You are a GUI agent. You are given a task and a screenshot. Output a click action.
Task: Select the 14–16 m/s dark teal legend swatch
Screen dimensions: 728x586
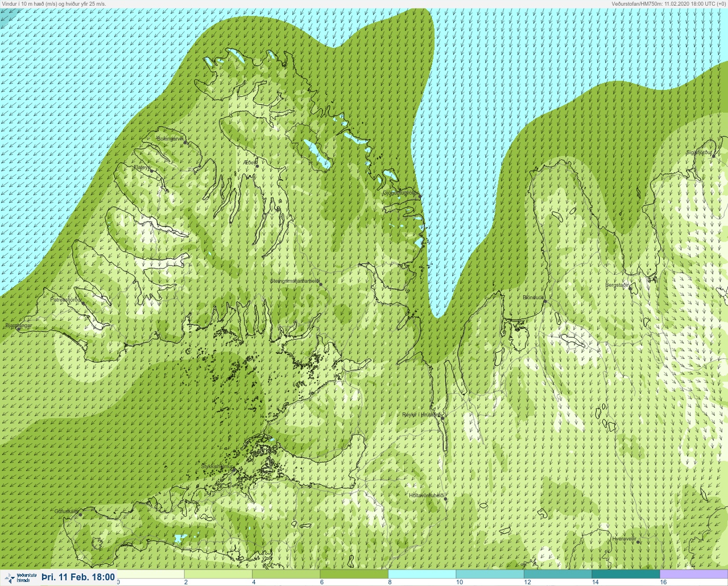click(626, 574)
